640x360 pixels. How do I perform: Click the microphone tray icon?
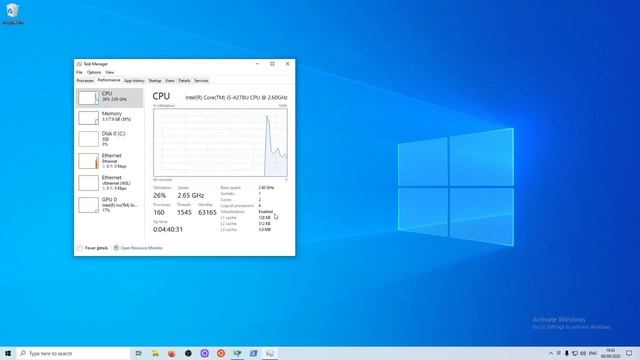click(x=567, y=353)
